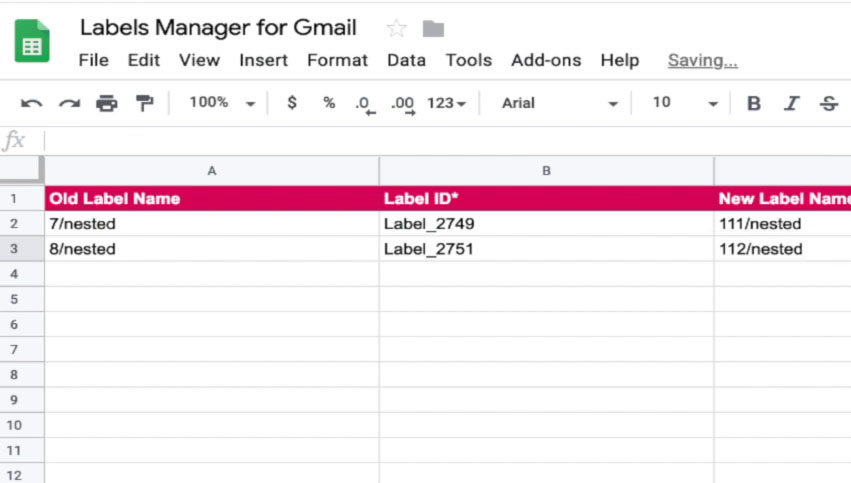
Task: Open the Data menu
Action: (407, 60)
